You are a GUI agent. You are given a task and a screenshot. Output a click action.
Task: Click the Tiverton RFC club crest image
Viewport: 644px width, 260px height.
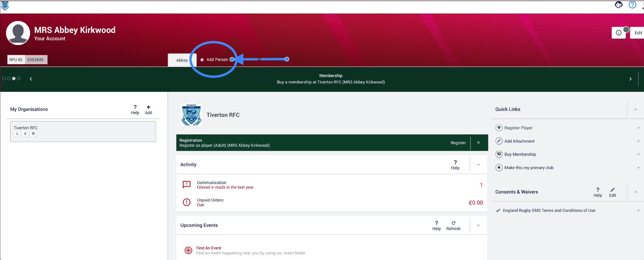pyautogui.click(x=192, y=115)
